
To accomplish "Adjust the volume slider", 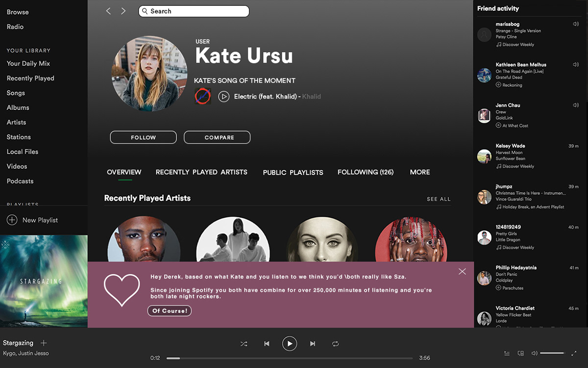I will [552, 353].
